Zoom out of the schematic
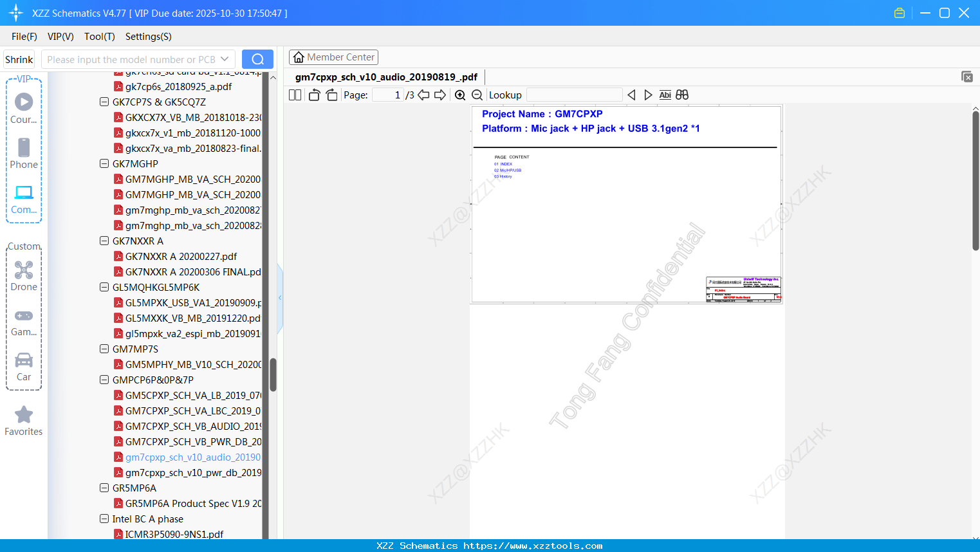This screenshot has width=980, height=552. (477, 95)
